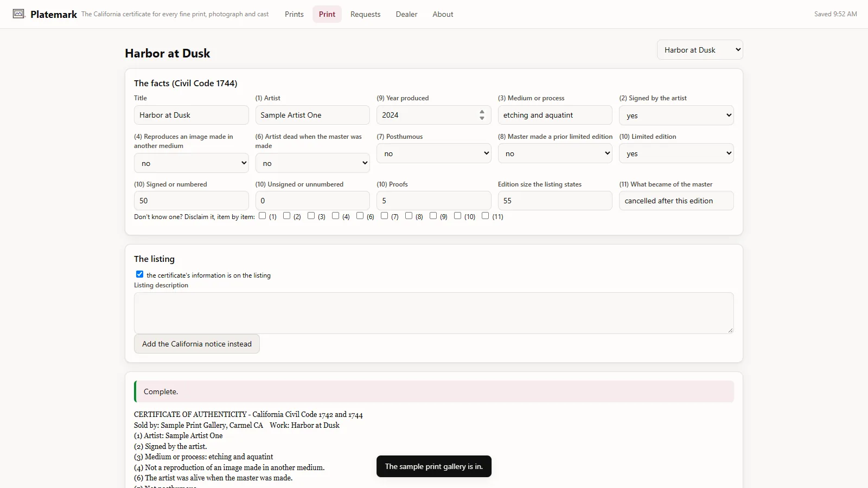868x488 pixels.
Task: Edit What became of the master field
Action: coord(676,201)
